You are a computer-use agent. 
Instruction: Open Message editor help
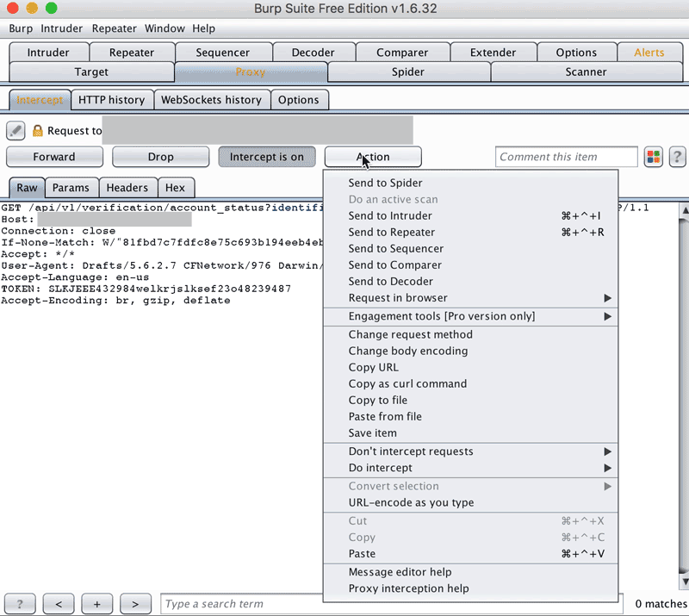click(470, 572)
